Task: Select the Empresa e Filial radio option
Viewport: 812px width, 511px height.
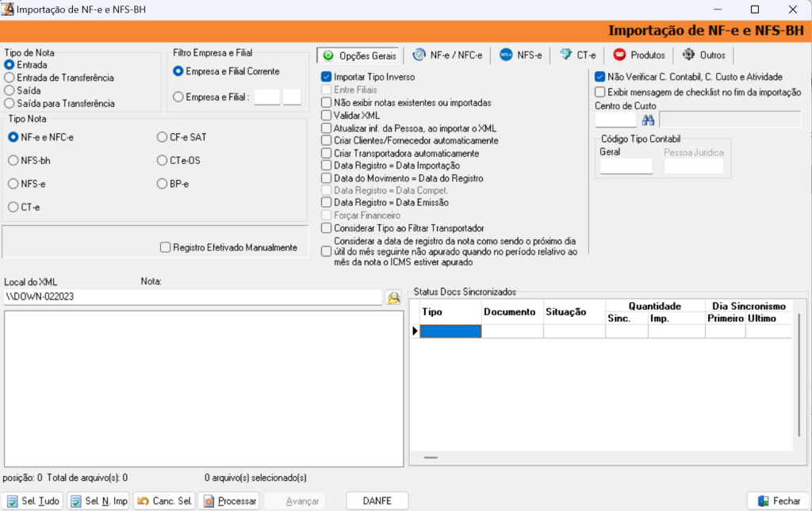Action: pos(178,97)
